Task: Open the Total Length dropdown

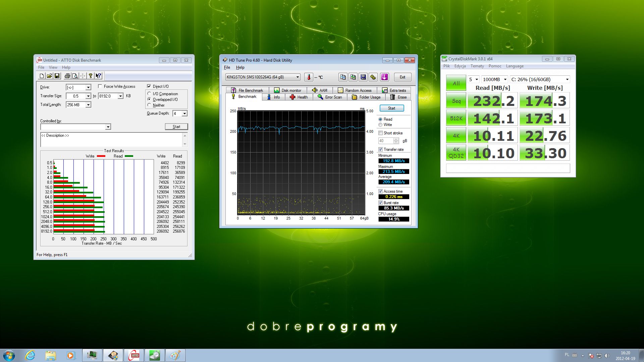Action: (x=88, y=105)
